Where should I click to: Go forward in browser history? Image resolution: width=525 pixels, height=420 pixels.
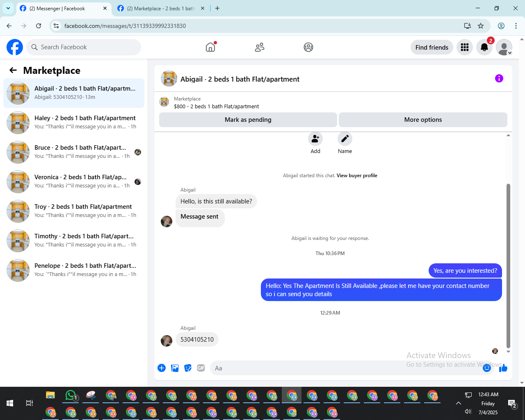click(24, 26)
